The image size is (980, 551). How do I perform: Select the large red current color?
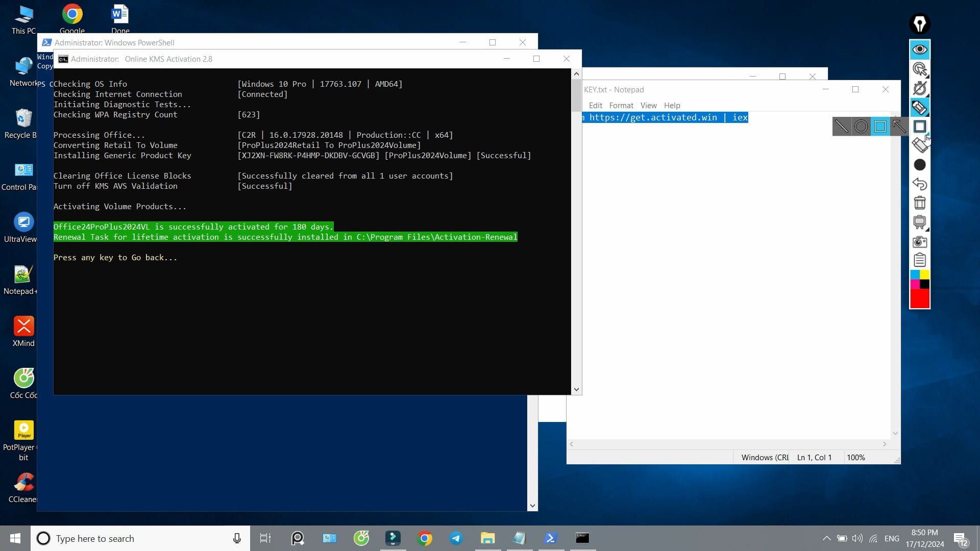point(920,298)
